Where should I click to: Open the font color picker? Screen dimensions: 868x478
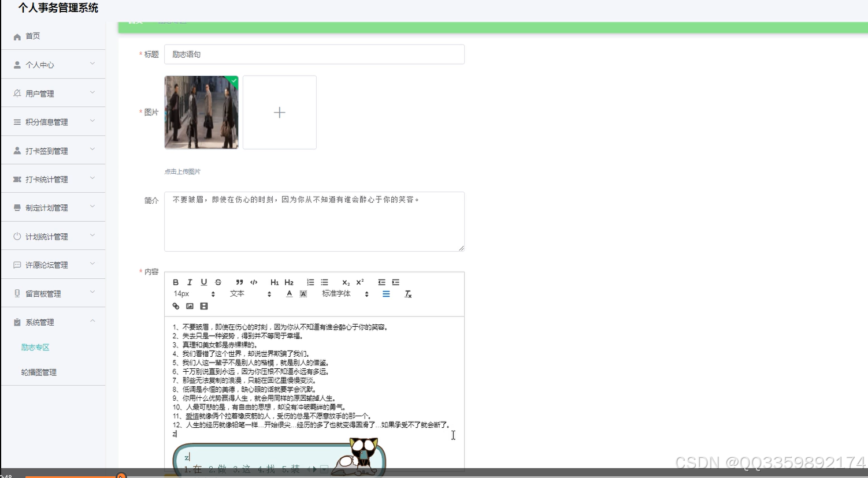(x=289, y=294)
